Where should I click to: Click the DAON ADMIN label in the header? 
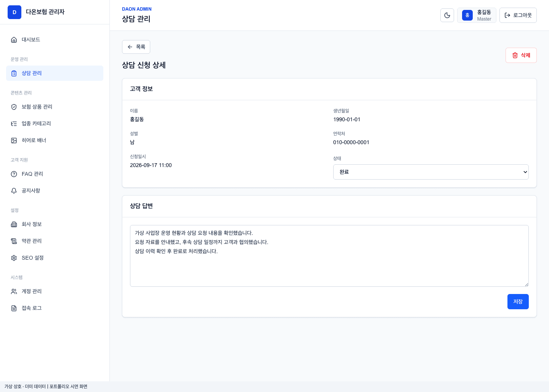(x=137, y=9)
